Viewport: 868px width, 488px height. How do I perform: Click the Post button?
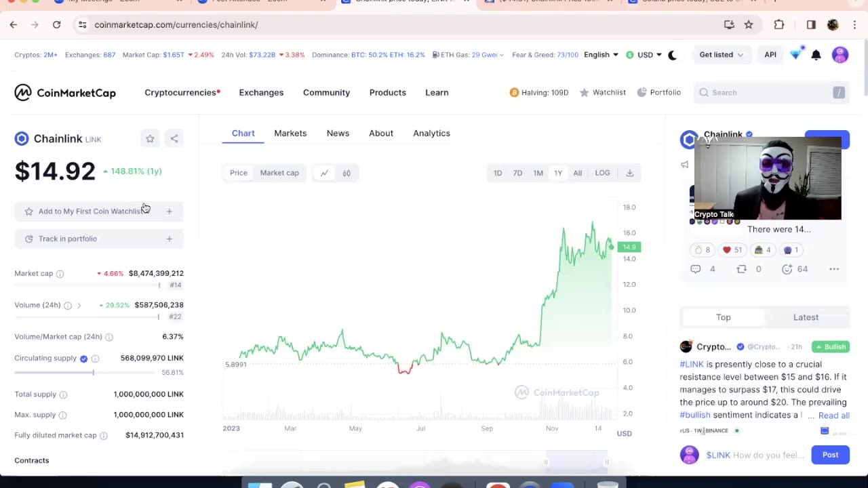(830, 455)
